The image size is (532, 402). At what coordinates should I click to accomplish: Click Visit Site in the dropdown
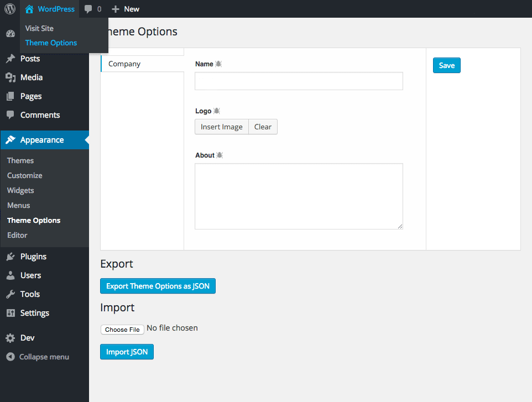click(x=39, y=29)
